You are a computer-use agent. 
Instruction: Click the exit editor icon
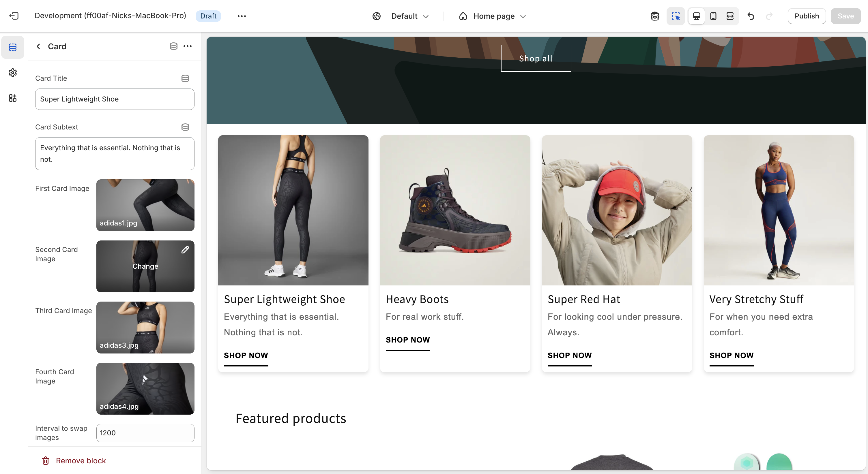click(x=14, y=16)
